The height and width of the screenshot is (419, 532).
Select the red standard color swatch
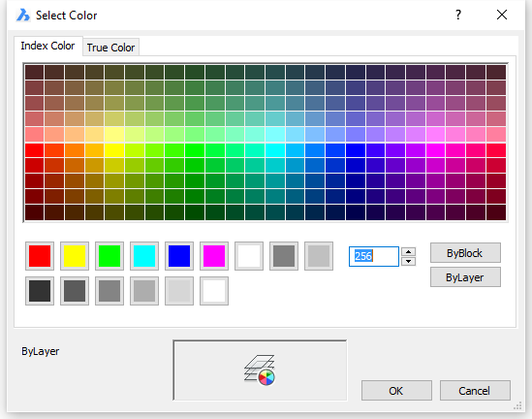[40, 256]
